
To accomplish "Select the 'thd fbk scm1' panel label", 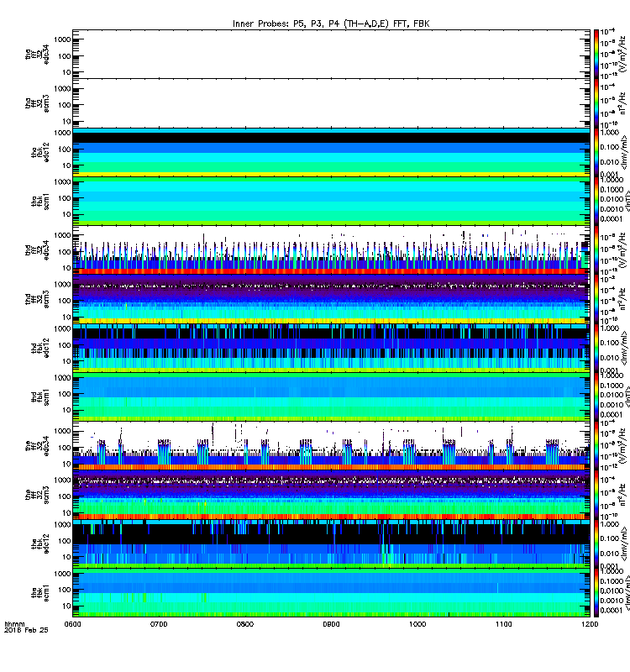I will [40, 397].
